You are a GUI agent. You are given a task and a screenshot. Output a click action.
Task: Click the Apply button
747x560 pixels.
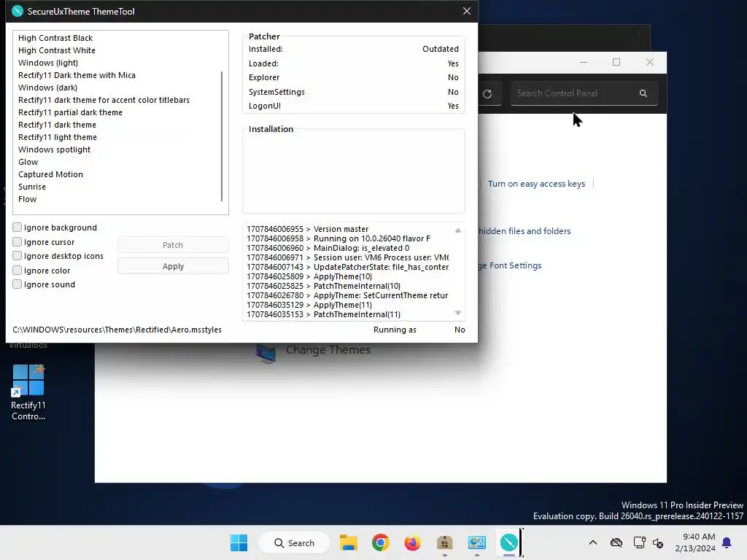(173, 266)
